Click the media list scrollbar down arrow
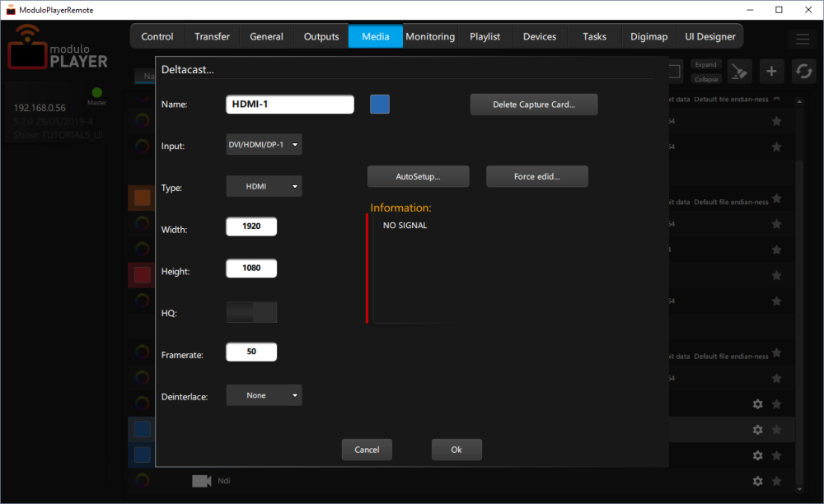This screenshot has height=504, width=824. [x=799, y=489]
